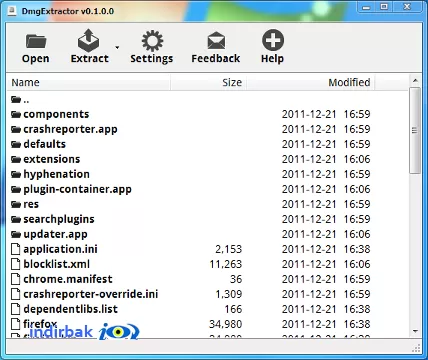Select the 'crashreporter-override.ini' file name

(91, 294)
